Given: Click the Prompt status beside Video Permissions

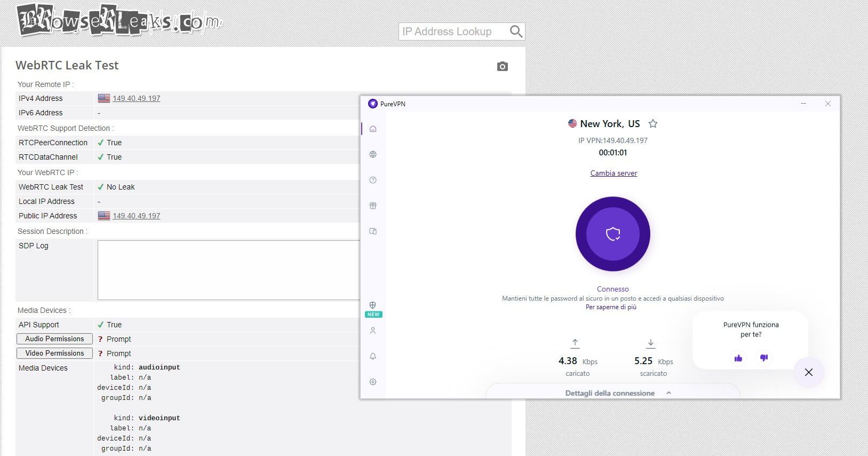Looking at the screenshot, I should tap(118, 353).
